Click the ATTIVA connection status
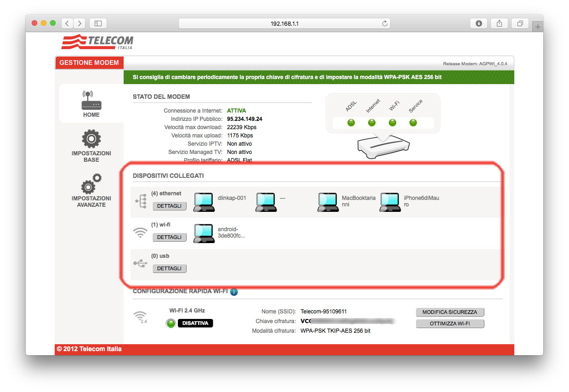This screenshot has height=392, width=569. pos(236,111)
